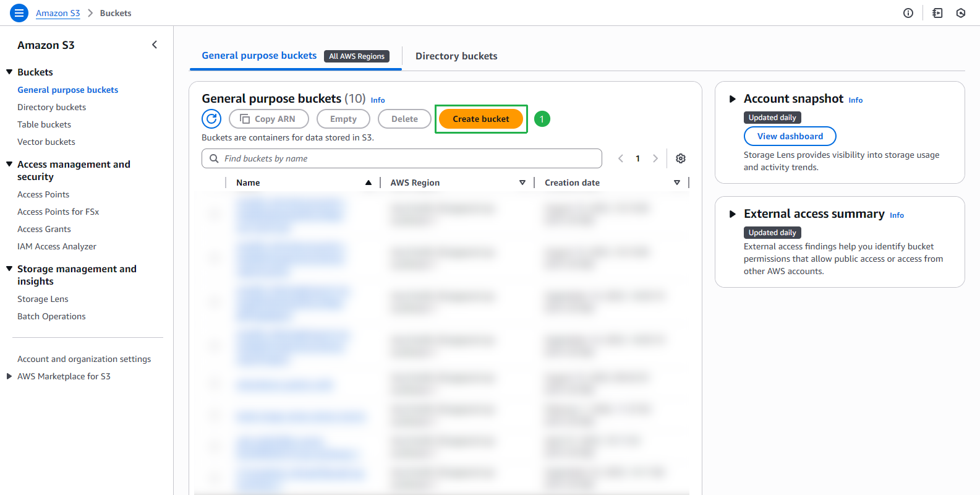This screenshot has width=980, height=495.
Task: Sort buckets by Creation date arrow
Action: tap(677, 183)
